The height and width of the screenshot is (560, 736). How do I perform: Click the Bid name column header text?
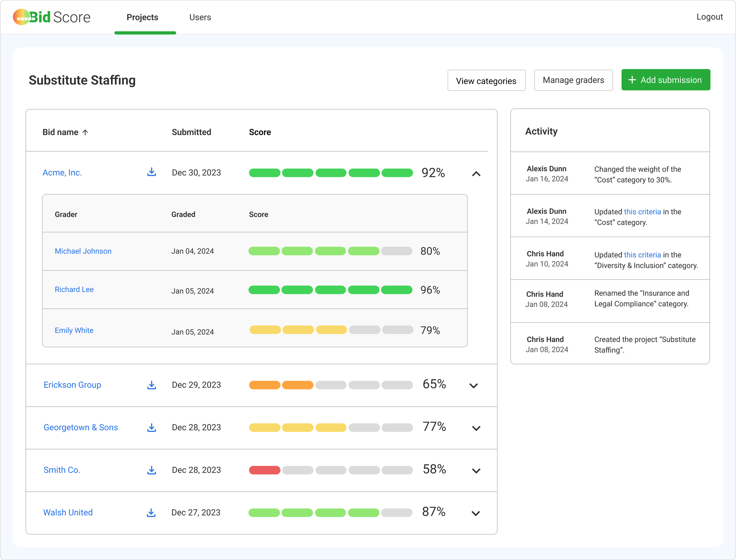(60, 132)
